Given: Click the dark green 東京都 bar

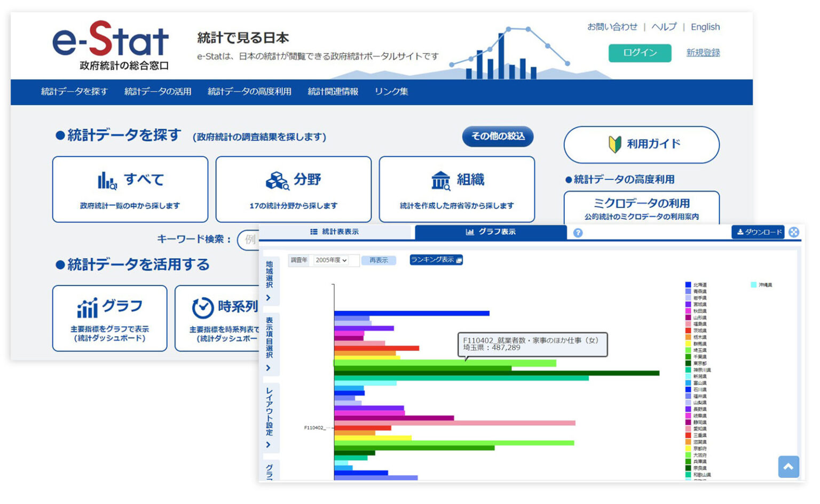Looking at the screenshot, I should (496, 373).
